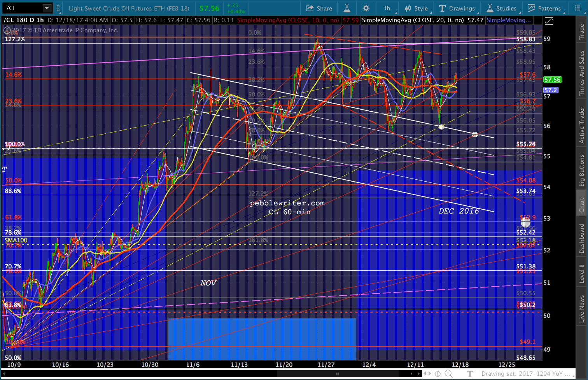The height and width of the screenshot is (380, 588).
Task: Click the $54.08 red price level label
Action: pos(526,180)
